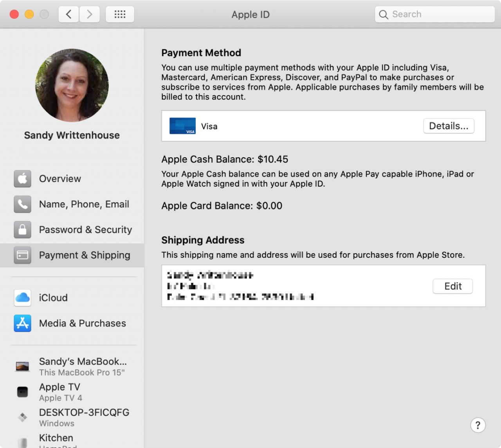501x448 pixels.
Task: Select Sandy's MacBook device
Action: coord(72,367)
